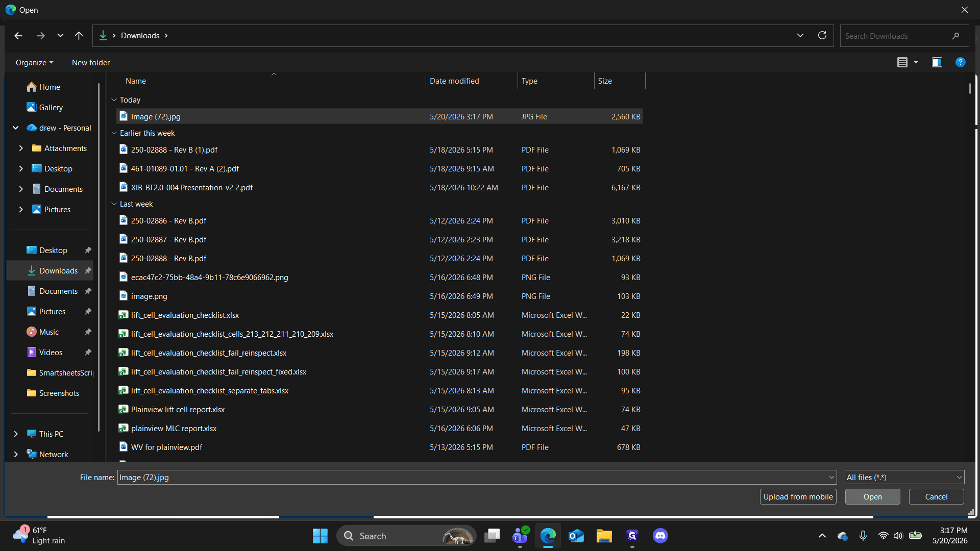
Task: Cancel the Open dialog
Action: 936,497
